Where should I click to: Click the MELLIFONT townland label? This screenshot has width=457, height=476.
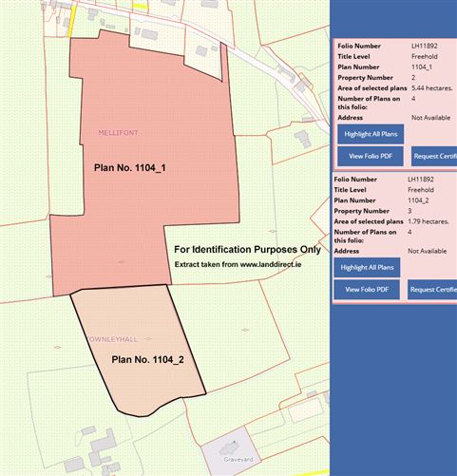[x=118, y=133]
